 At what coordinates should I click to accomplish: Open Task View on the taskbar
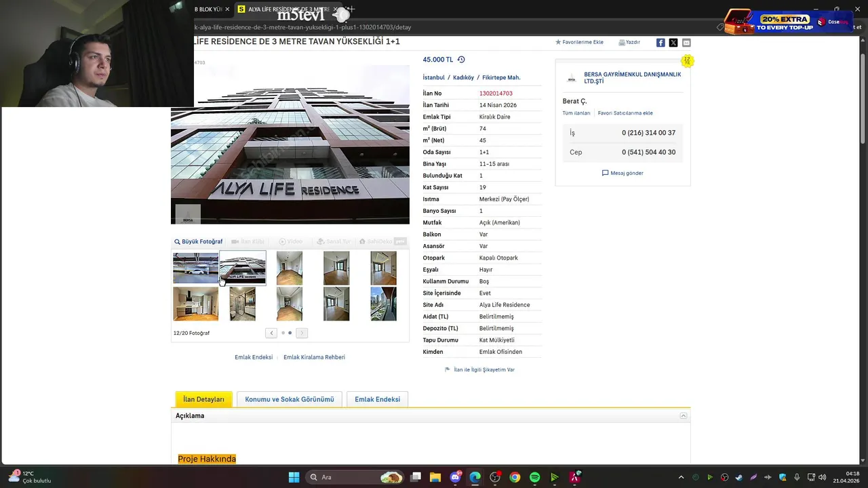(416, 477)
